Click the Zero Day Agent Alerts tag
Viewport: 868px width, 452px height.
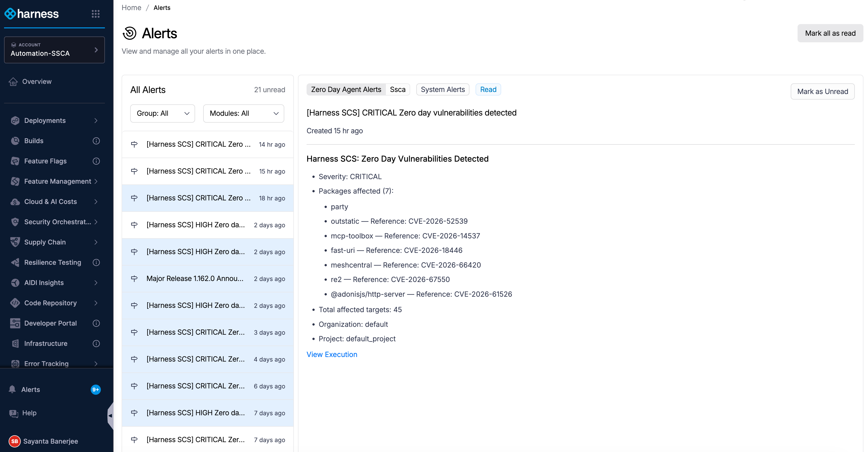pyautogui.click(x=346, y=89)
